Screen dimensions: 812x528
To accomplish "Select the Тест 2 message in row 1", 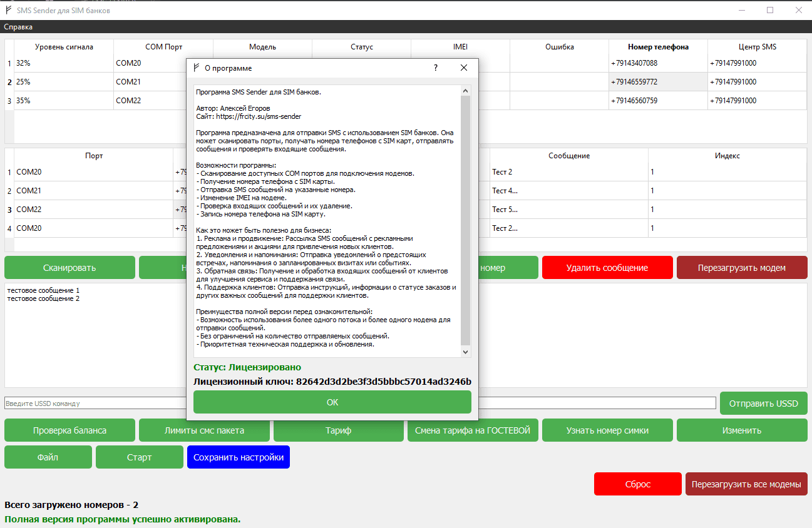I will [569, 172].
